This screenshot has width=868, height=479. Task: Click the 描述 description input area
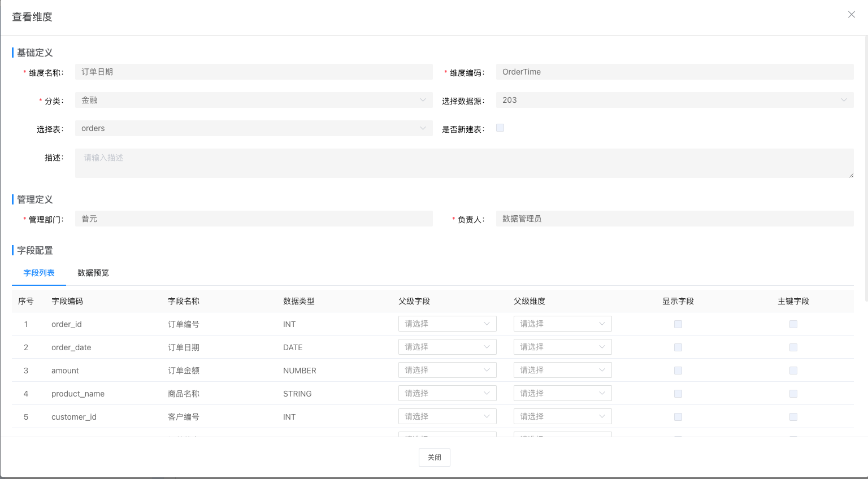point(463,163)
